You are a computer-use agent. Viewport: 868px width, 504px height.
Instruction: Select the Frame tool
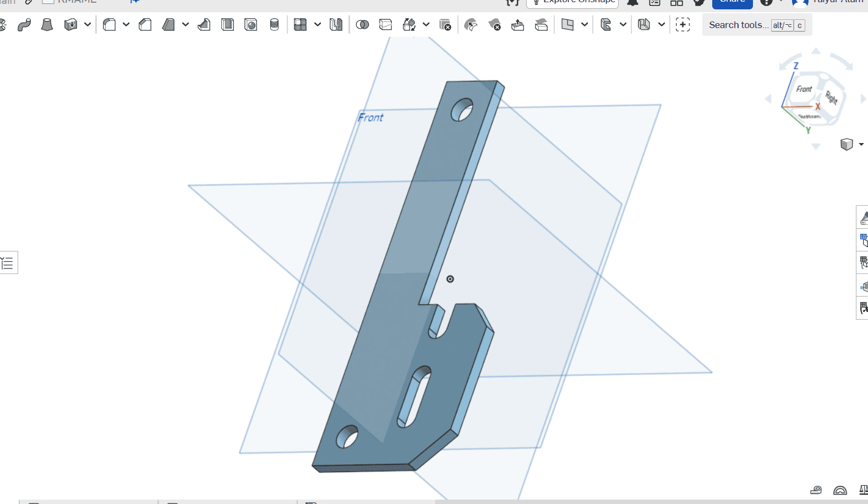[x=606, y=25]
